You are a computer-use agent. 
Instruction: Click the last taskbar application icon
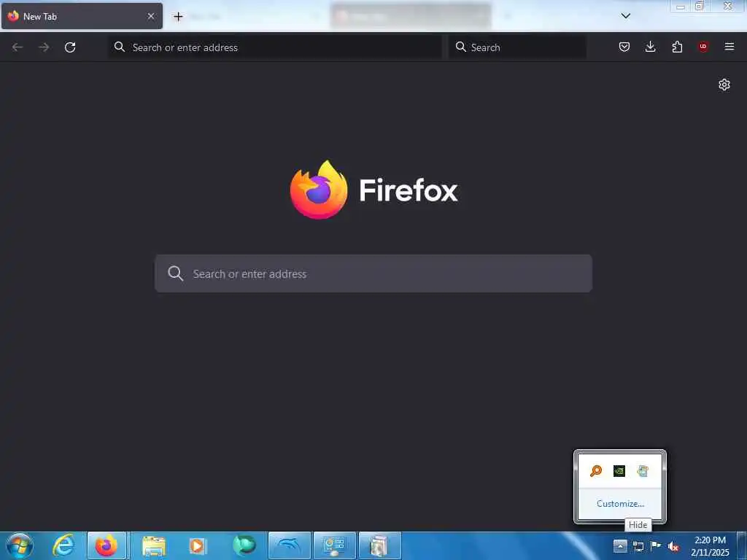coord(379,545)
